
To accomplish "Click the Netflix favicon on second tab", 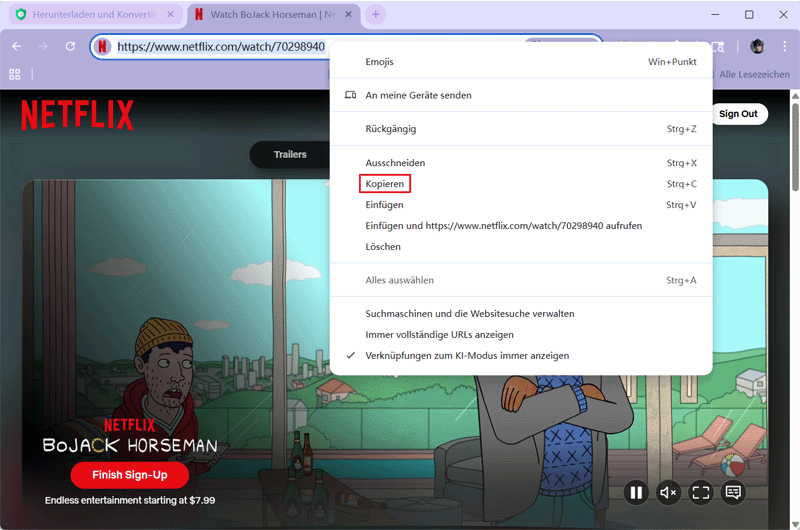I will [x=199, y=14].
